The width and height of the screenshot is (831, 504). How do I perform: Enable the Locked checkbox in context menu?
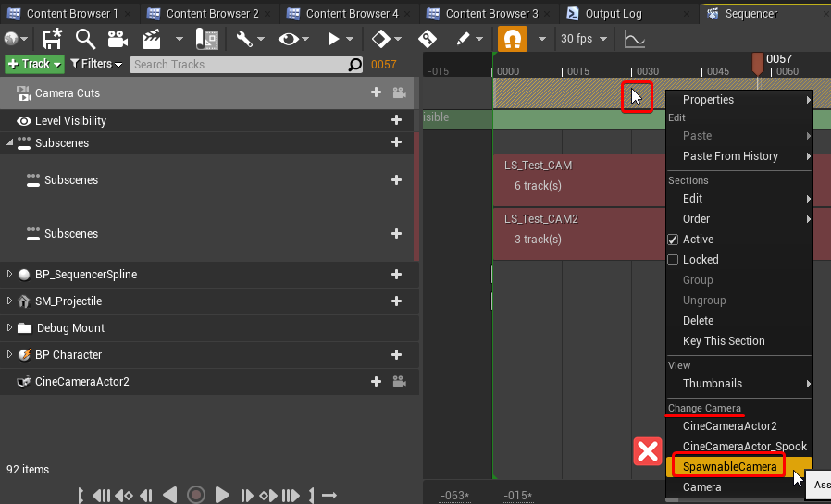click(x=673, y=260)
